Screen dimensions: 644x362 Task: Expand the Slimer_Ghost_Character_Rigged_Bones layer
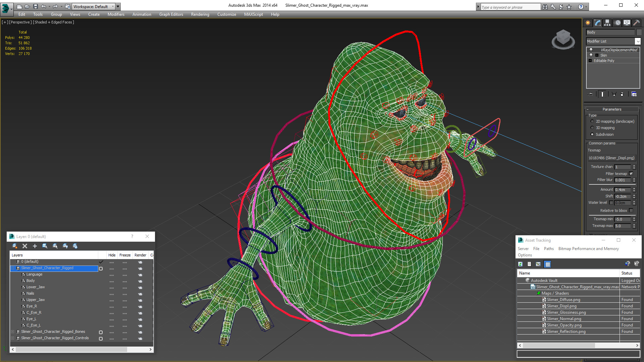click(x=13, y=332)
